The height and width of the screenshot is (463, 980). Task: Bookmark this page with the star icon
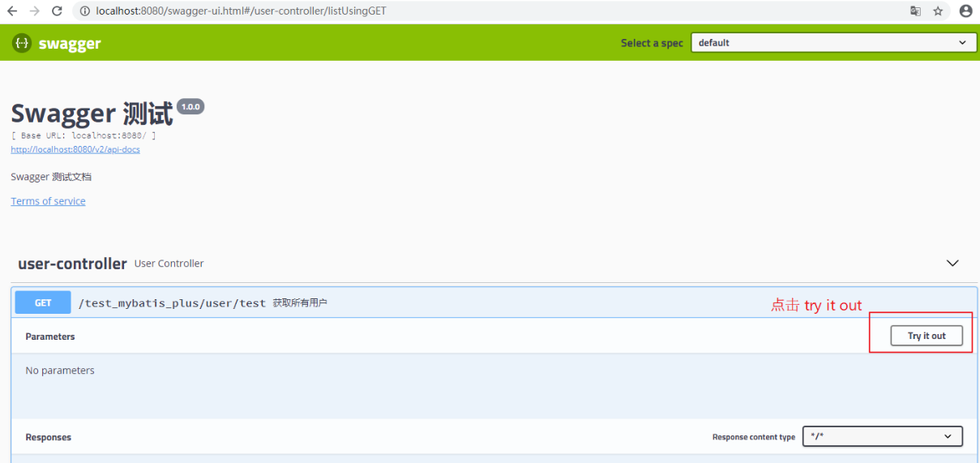coord(938,11)
